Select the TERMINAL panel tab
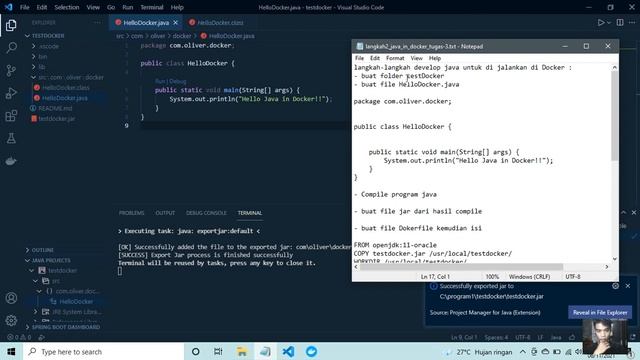This screenshot has height=360, width=640. (x=250, y=213)
